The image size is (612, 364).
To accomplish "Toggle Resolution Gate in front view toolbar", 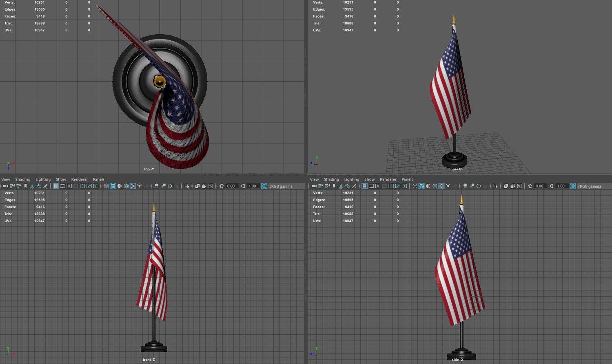I will pos(69,186).
